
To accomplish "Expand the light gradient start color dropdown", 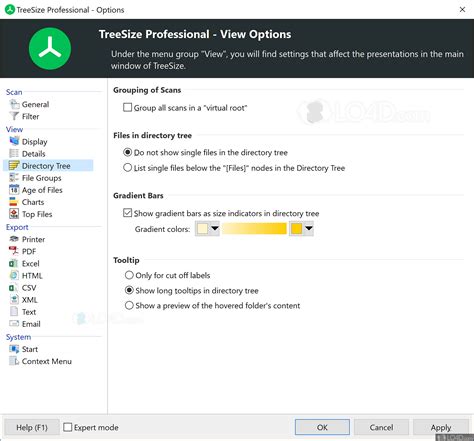I will tap(215, 229).
